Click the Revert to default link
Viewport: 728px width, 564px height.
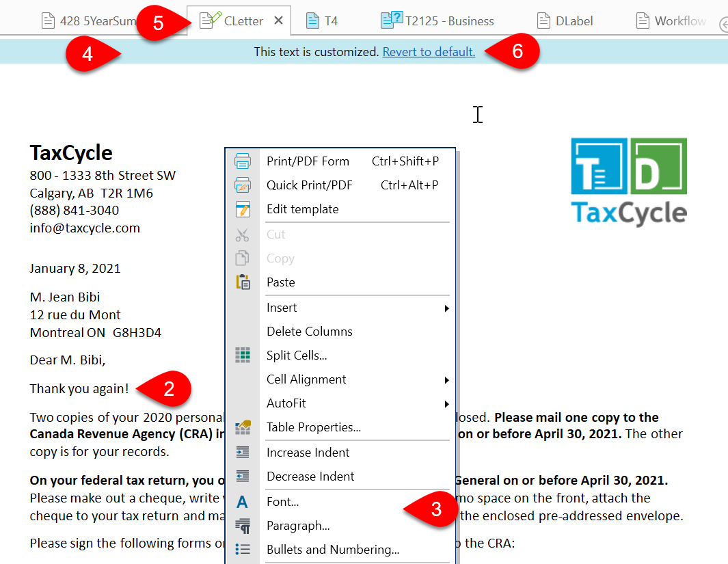pyautogui.click(x=429, y=51)
